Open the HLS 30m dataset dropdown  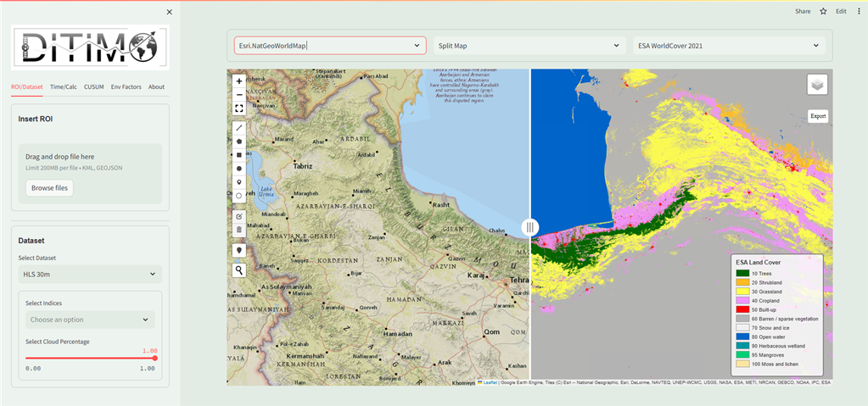pyautogui.click(x=89, y=274)
